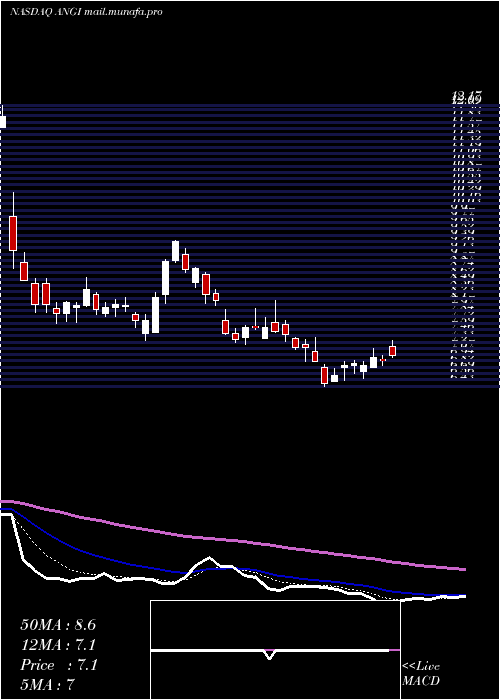Image resolution: width=500 pixels, height=700 pixels.
Task: Click the last red candlestick on chart
Action: (393, 351)
